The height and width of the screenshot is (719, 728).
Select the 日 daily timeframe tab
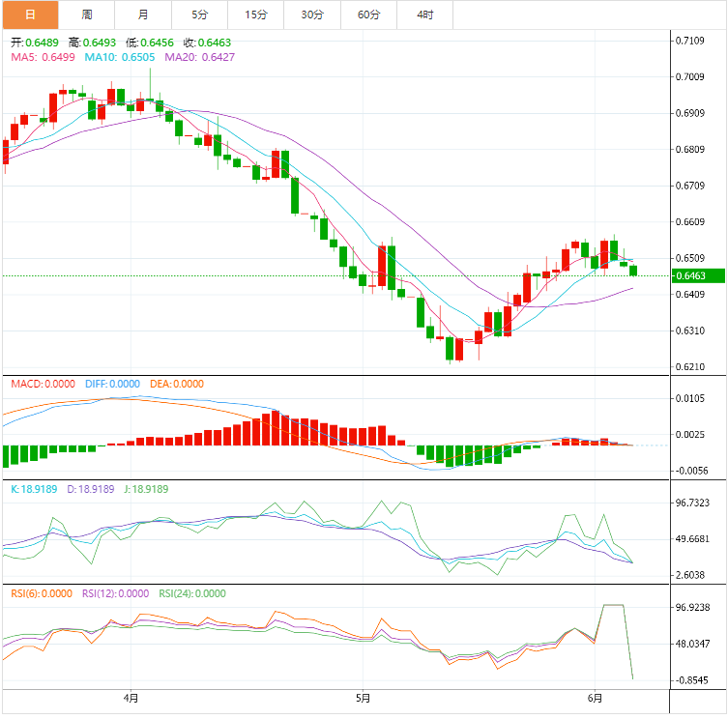(x=31, y=14)
